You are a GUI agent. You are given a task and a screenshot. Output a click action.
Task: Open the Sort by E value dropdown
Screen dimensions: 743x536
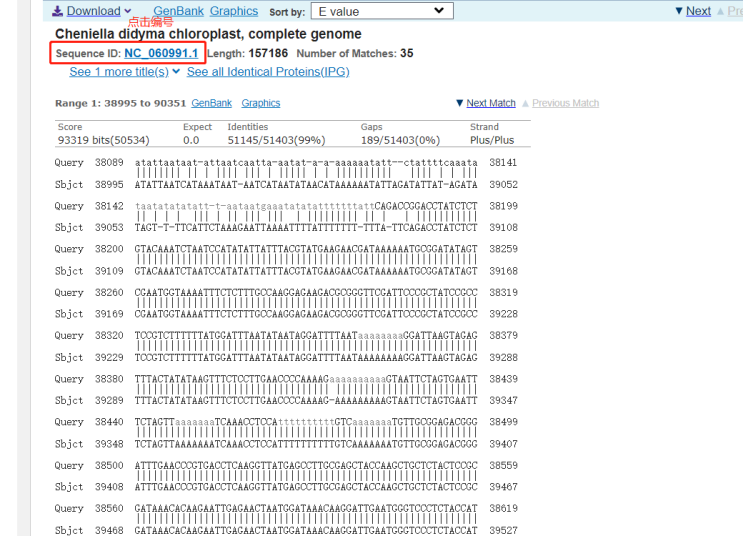(382, 11)
